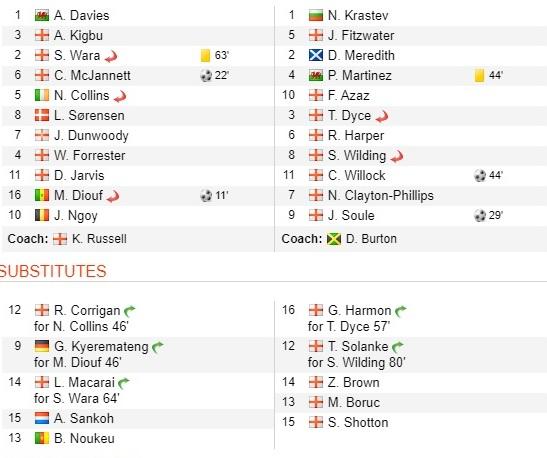The width and height of the screenshot is (547, 458).
Task: Click the goal ball icon next to C. McJannett
Action: [206, 75]
